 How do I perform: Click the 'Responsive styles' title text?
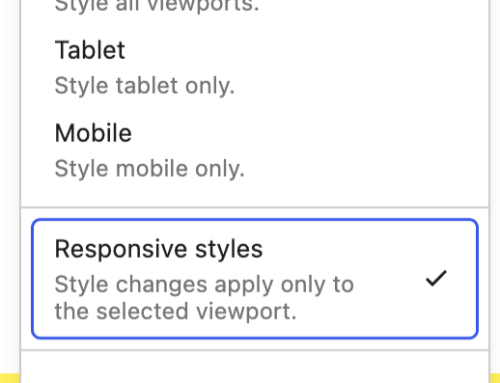point(159,249)
